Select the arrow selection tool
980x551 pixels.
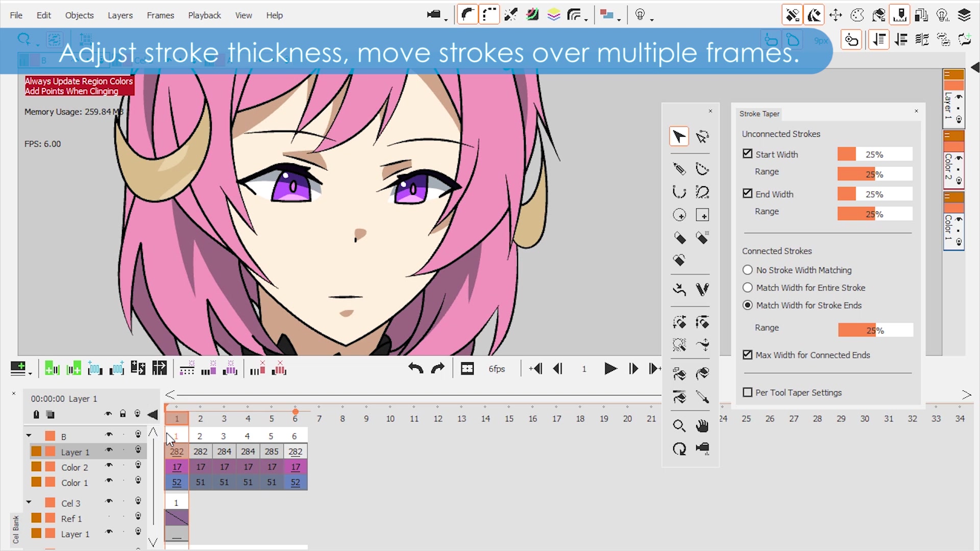pos(679,137)
